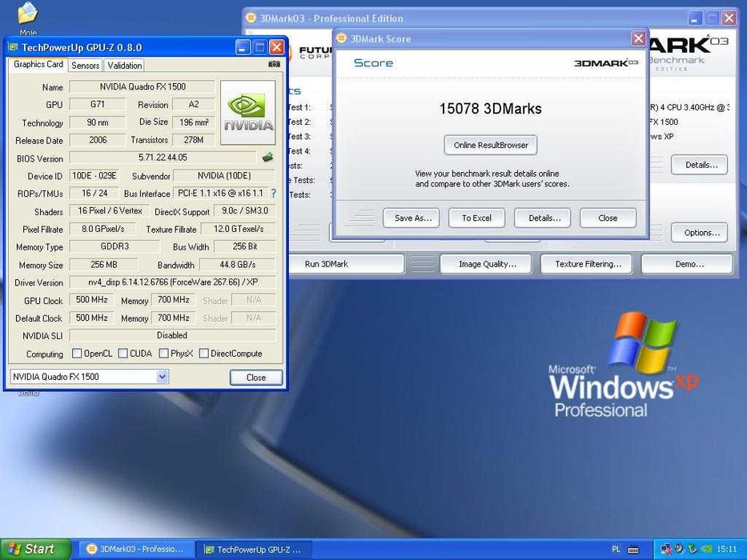Click the NVIDIA SLI Disabled field

[x=172, y=335]
